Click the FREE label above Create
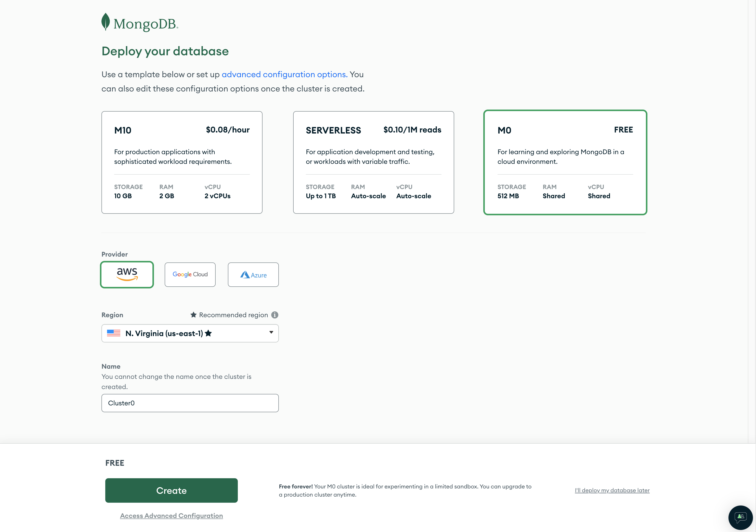This screenshot has height=532, width=756. (x=115, y=463)
